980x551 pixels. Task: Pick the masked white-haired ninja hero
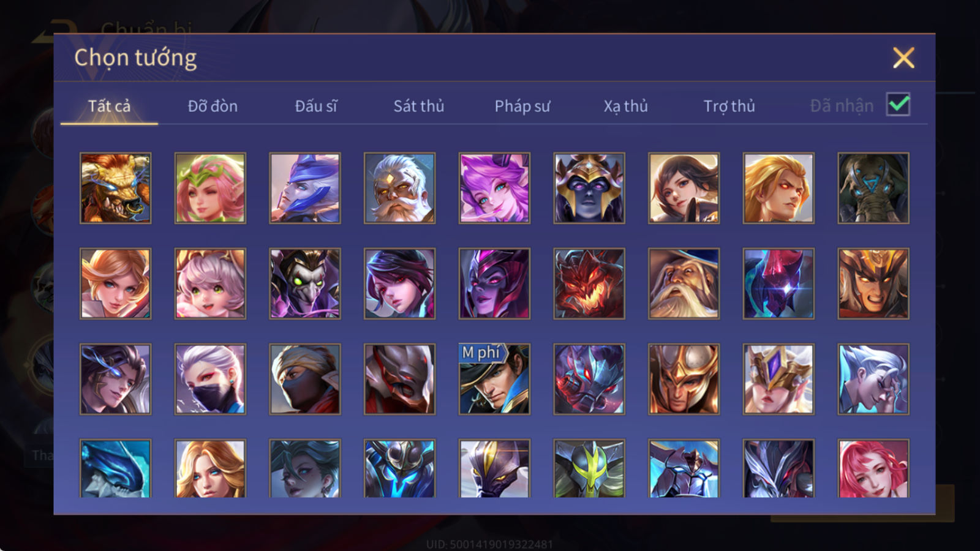[x=210, y=379]
